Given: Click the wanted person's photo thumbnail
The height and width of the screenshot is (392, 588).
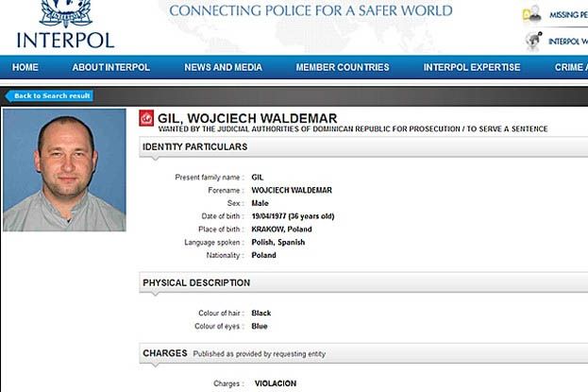Looking at the screenshot, I should [x=64, y=170].
